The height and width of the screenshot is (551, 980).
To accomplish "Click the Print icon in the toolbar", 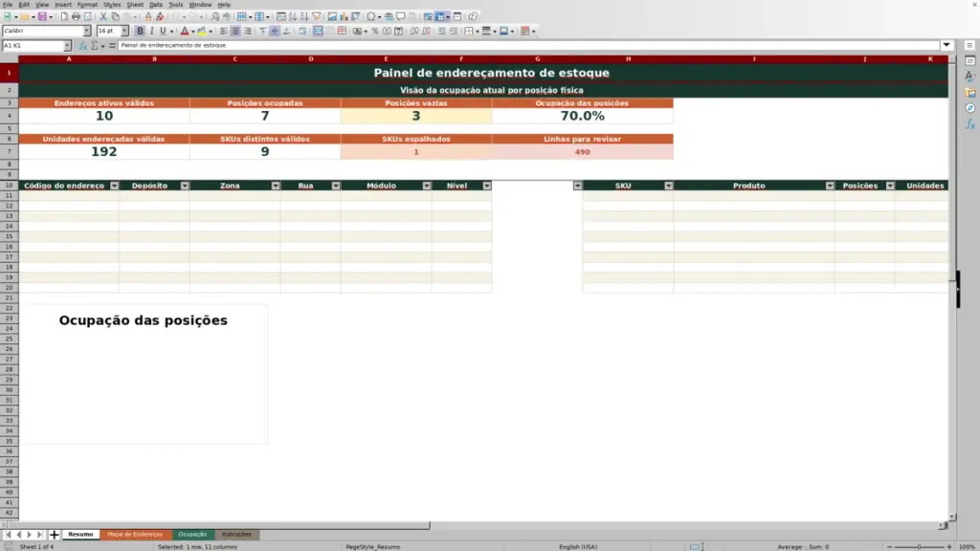I will click(x=76, y=17).
